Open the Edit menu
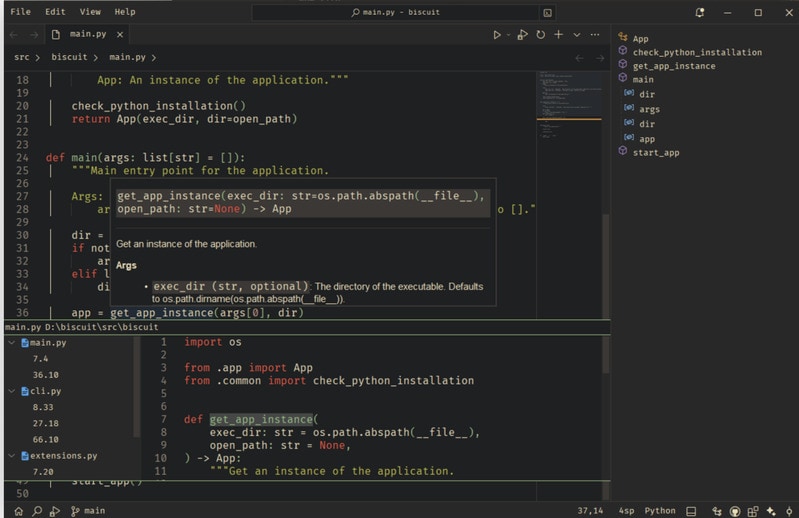This screenshot has width=799, height=518. click(55, 12)
